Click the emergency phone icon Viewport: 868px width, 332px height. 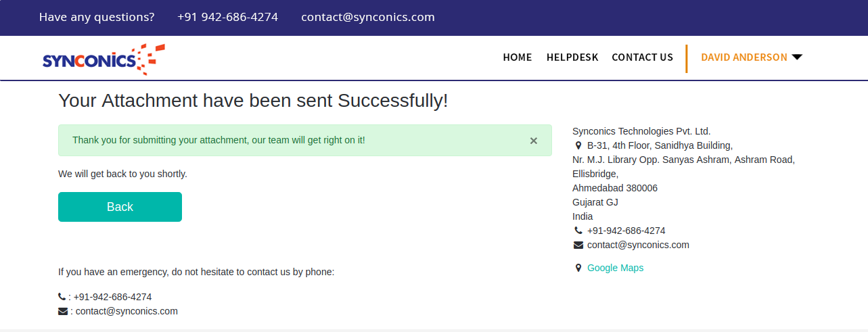coord(62,297)
